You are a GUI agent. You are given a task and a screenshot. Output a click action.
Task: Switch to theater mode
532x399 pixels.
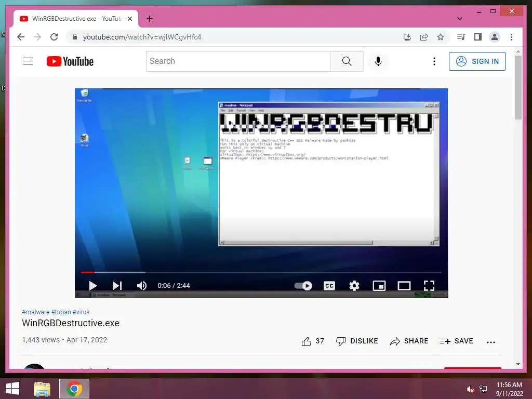tap(404, 286)
